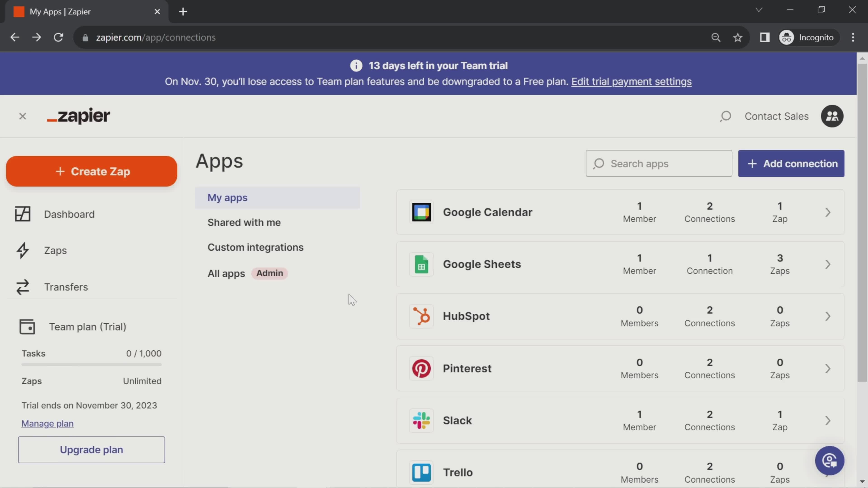868x488 pixels.
Task: Expand the Pinterest app details
Action: coord(828,368)
